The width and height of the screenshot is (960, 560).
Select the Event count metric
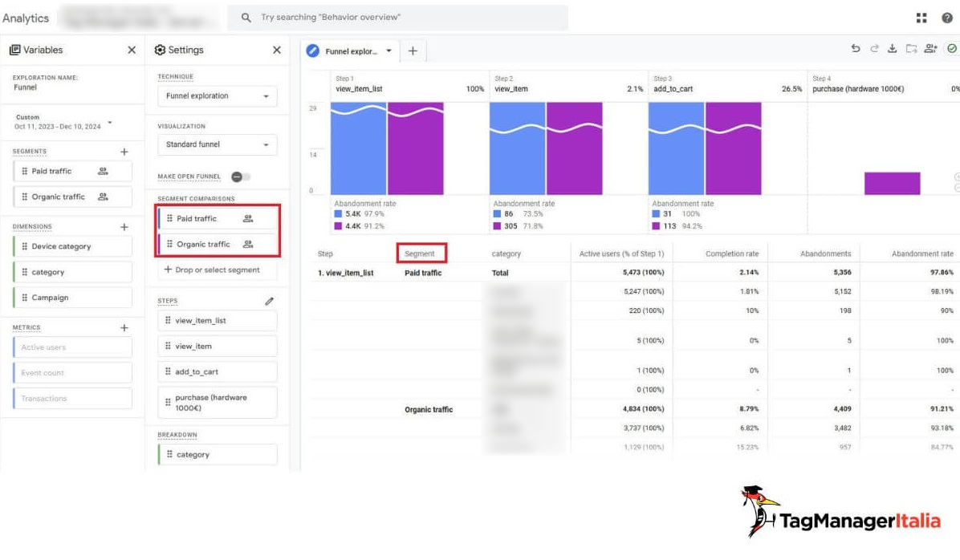73,373
